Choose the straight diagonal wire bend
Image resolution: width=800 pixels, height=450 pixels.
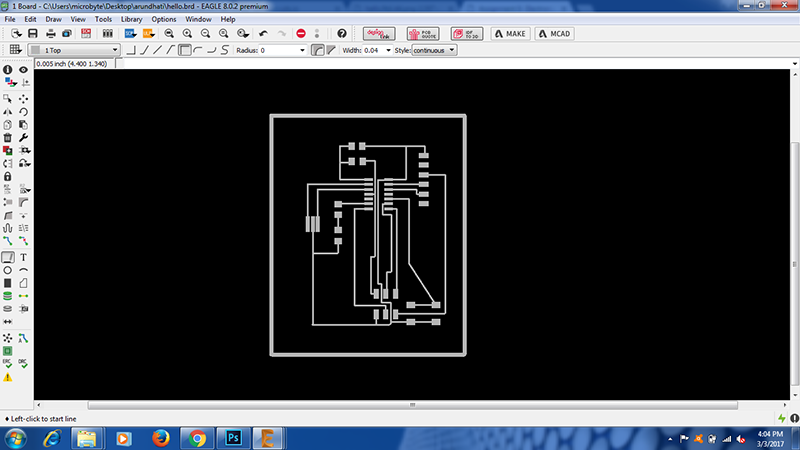158,50
